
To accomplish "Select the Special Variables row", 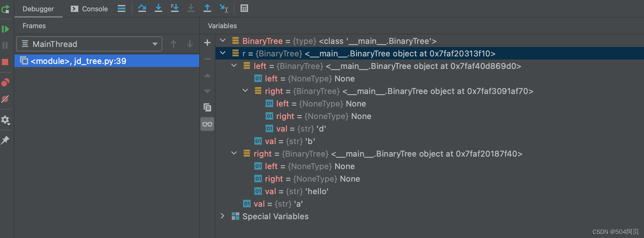I will (429, 216).
